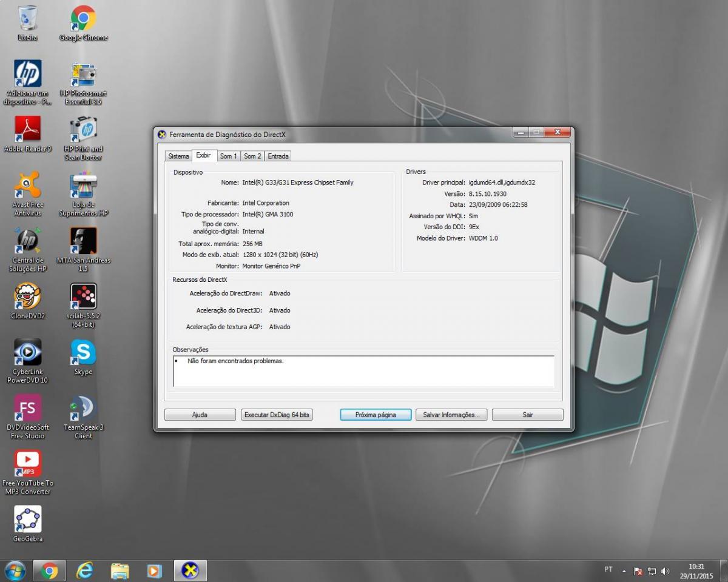Select the Exibir tab

coord(203,155)
